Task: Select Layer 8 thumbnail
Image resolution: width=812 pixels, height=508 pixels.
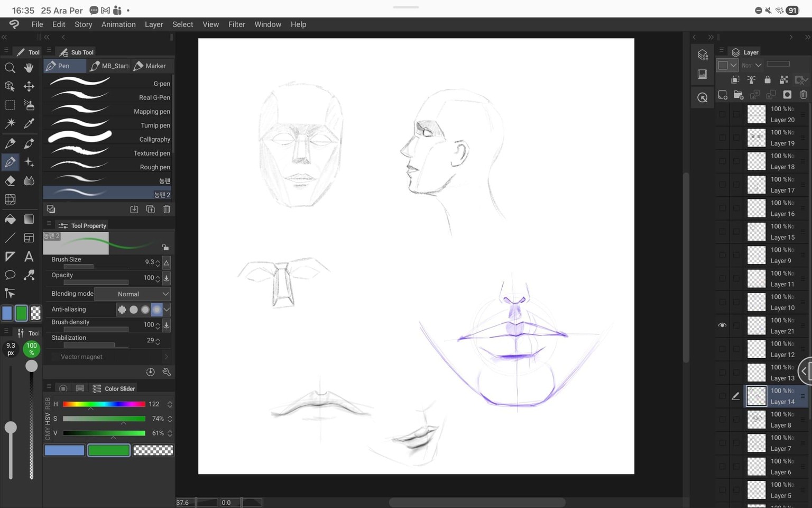Action: click(x=756, y=420)
